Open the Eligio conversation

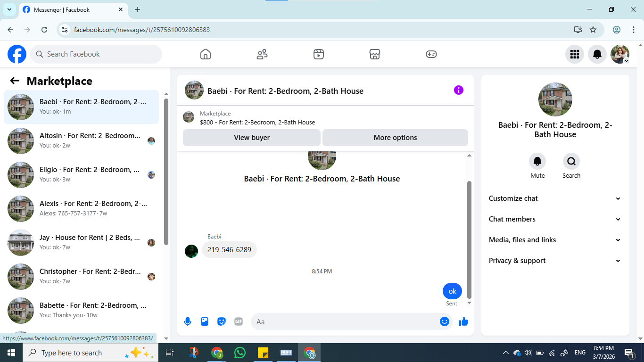82,175
